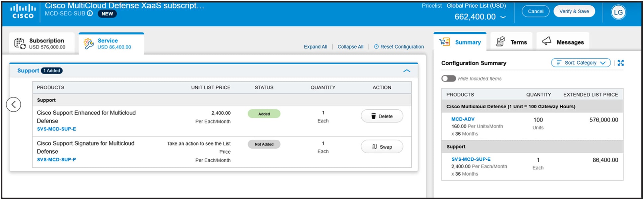Click the 1 Added badge
This screenshot has height=200, width=644.
[52, 71]
